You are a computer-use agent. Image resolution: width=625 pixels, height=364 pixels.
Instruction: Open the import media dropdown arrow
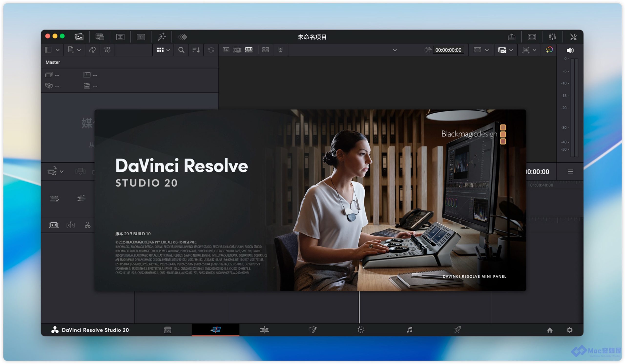click(x=79, y=50)
